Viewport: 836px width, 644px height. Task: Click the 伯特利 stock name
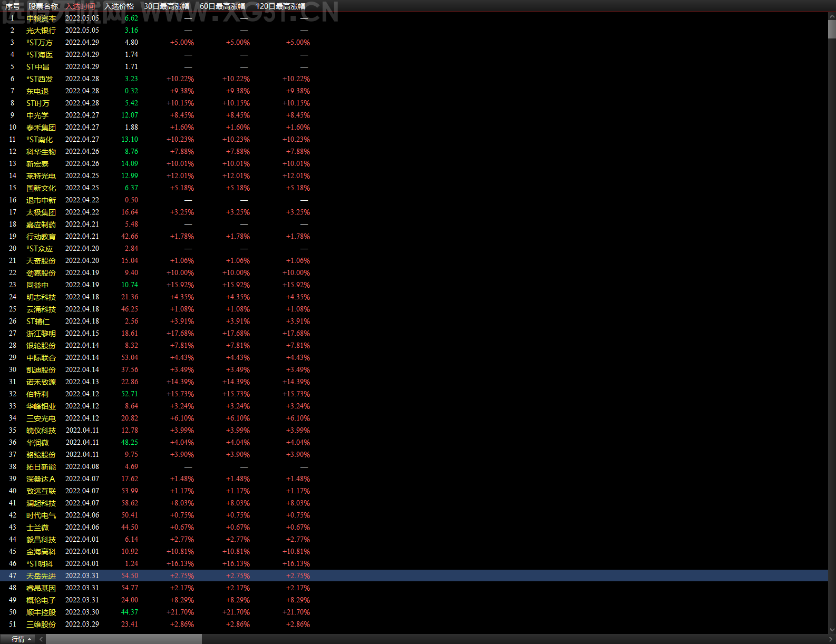(x=37, y=394)
